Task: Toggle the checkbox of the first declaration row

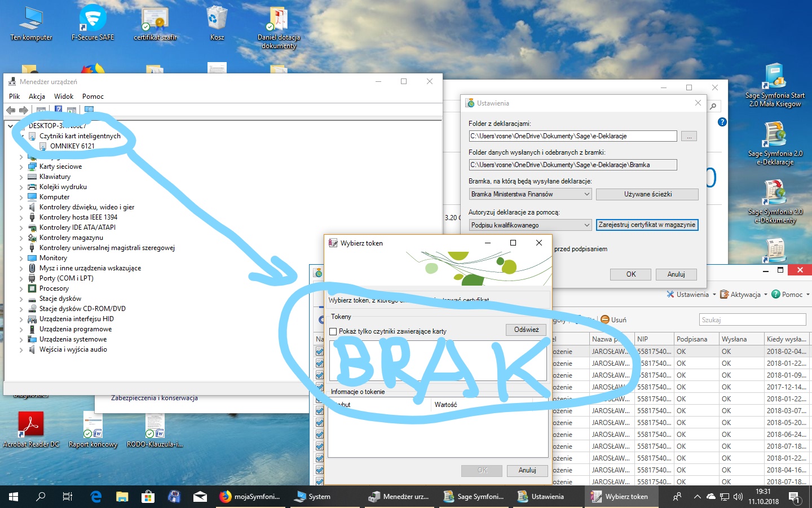Action: 320,351
